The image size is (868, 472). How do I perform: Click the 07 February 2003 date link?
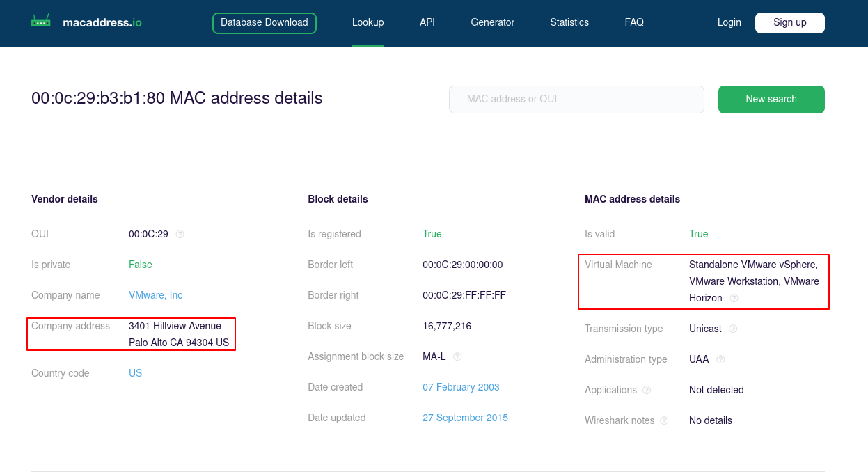pos(461,387)
